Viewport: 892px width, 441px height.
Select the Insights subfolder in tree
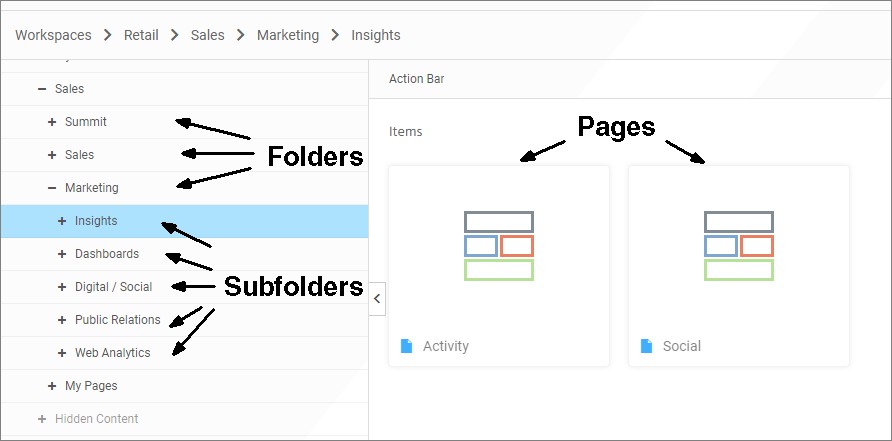96,221
